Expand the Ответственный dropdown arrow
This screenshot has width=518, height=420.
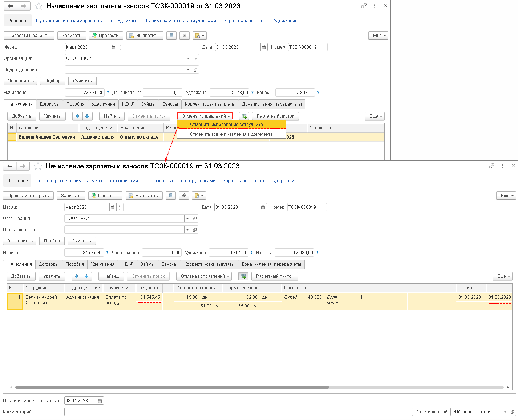[505, 412]
